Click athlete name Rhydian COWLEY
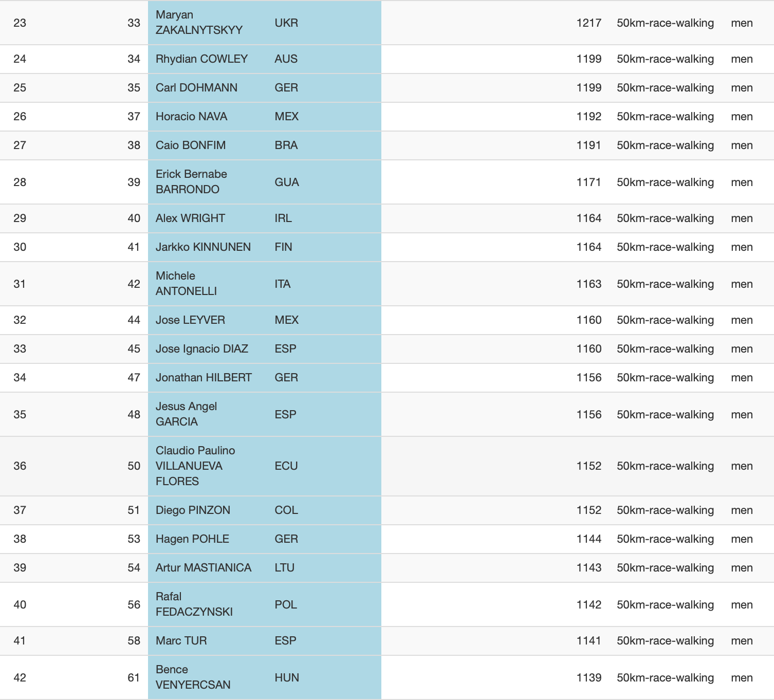This screenshot has width=774, height=700. click(x=201, y=59)
